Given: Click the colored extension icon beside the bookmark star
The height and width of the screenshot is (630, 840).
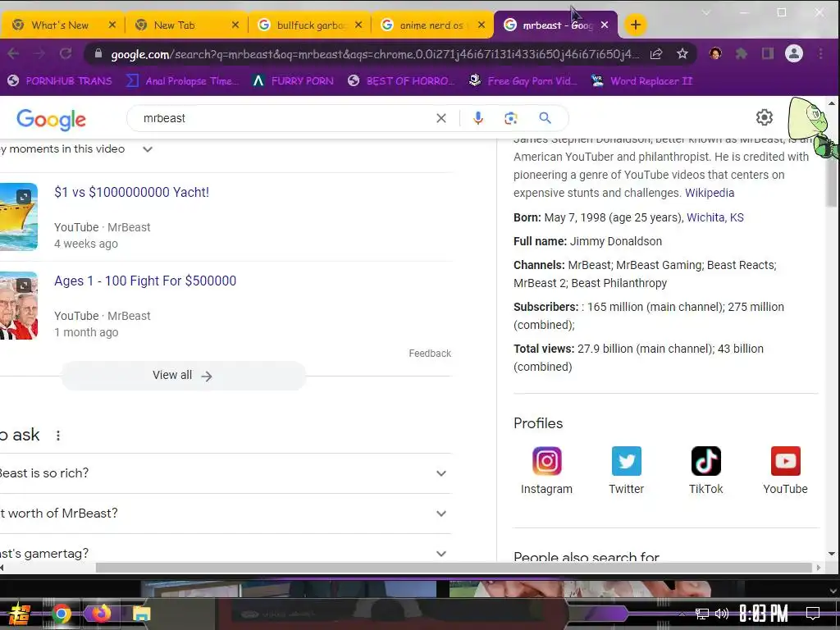Looking at the screenshot, I should (x=715, y=53).
